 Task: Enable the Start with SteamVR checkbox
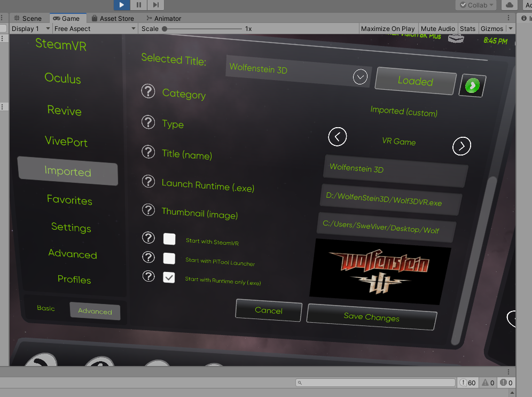[169, 239]
